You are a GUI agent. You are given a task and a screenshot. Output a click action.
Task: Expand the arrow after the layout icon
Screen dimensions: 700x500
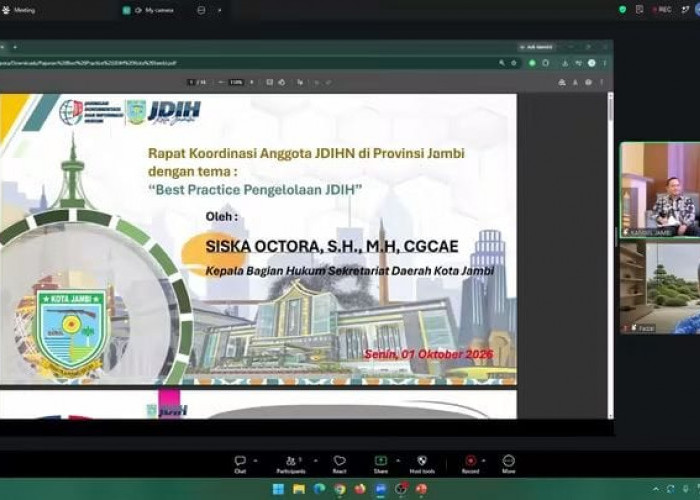tap(219, 10)
